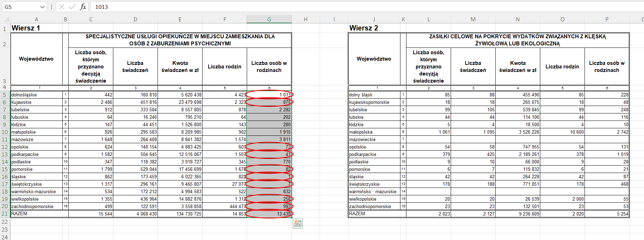Click the Enter checkmark icon in formula bar
644x240 pixels.
click(72, 7)
